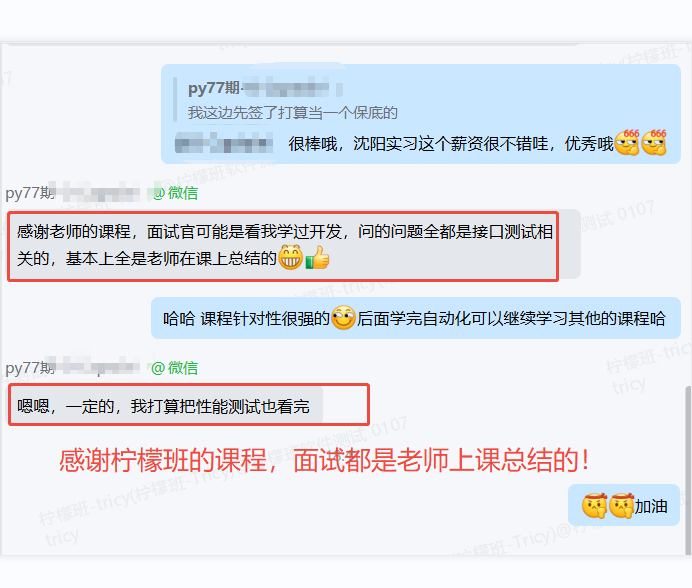Click the smiley emoji after 课程针对性很强的

point(343,318)
